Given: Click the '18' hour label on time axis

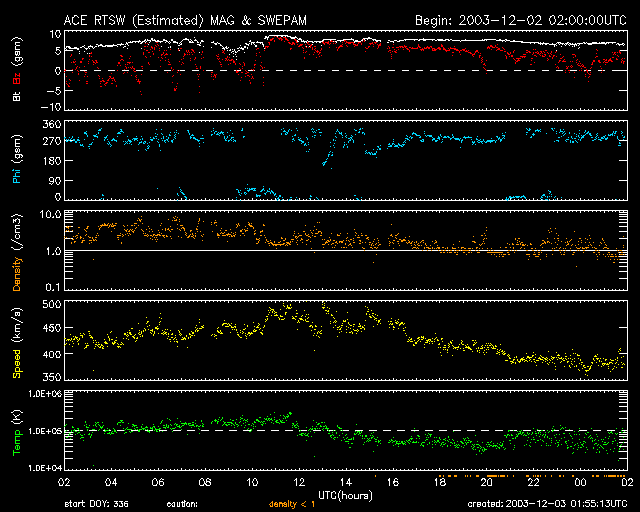Looking at the screenshot, I should pyautogui.click(x=440, y=483).
